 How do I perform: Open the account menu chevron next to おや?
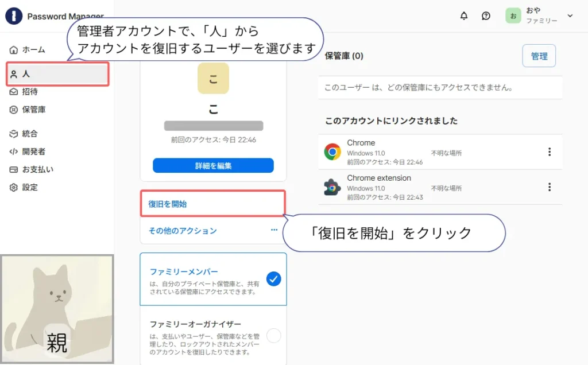coord(570,16)
